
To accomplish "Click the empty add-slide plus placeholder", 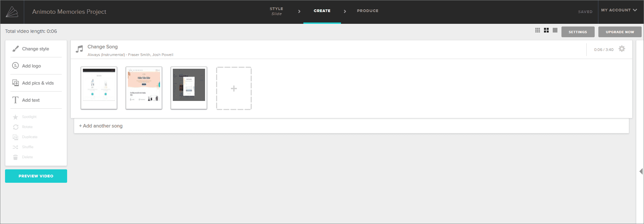I will [x=234, y=88].
